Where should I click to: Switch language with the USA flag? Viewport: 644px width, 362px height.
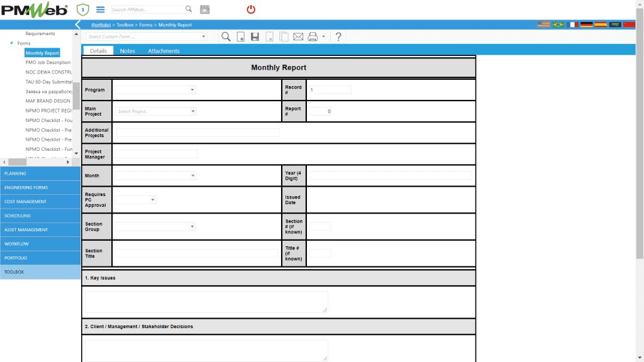click(x=543, y=25)
